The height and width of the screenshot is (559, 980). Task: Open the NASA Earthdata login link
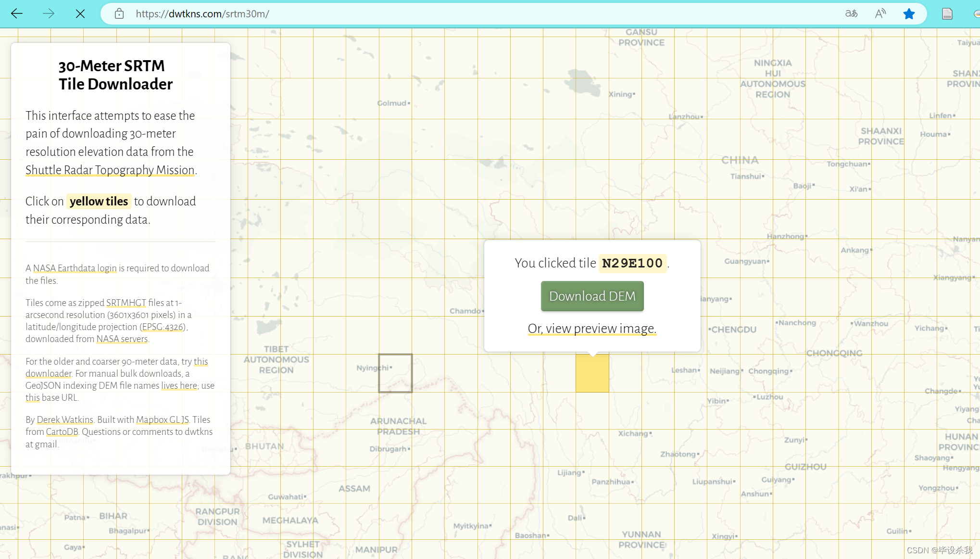tap(75, 268)
